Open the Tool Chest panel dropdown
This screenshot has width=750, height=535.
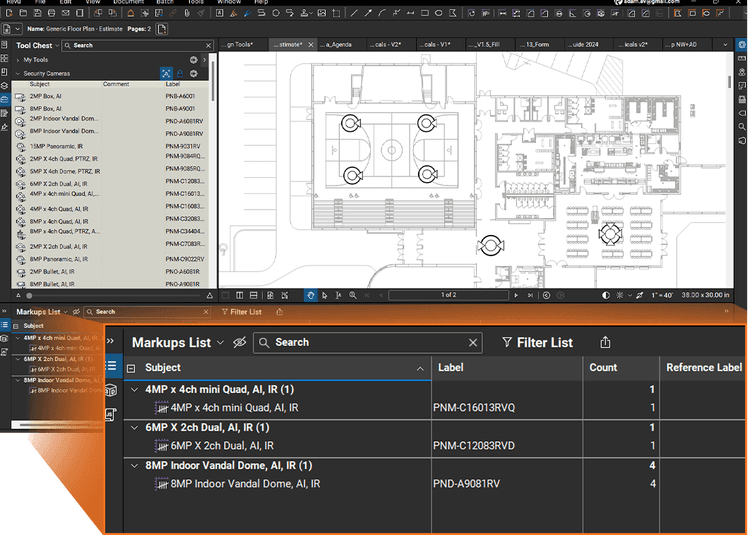(57, 45)
